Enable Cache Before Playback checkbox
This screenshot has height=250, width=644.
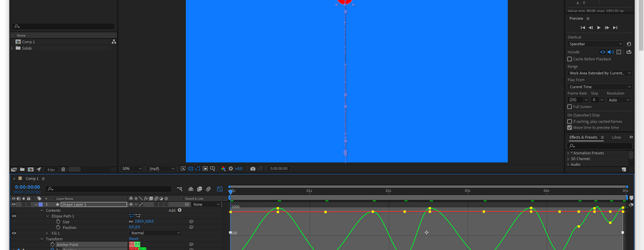click(569, 59)
